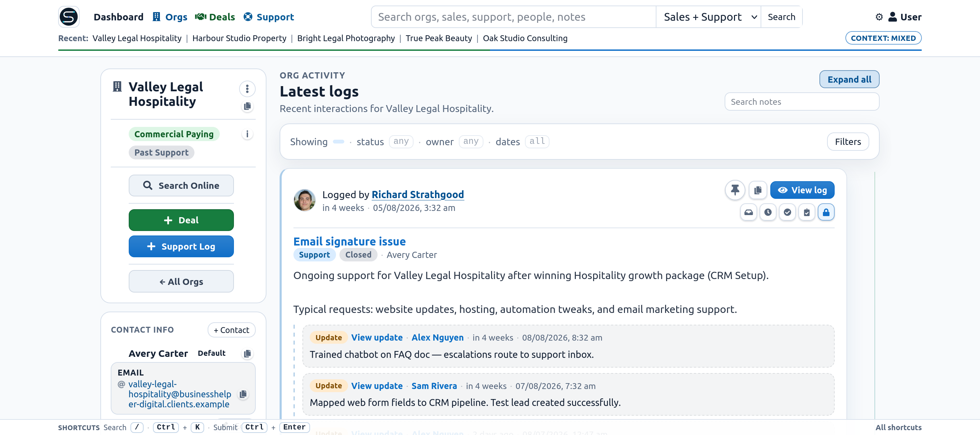Show info for the Commercial Paying status

point(247,134)
